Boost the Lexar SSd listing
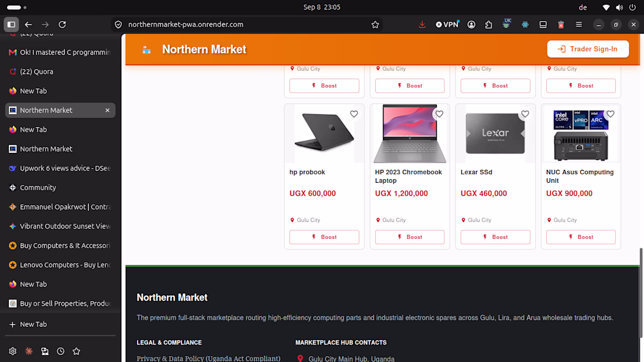644x362 pixels. click(x=495, y=237)
